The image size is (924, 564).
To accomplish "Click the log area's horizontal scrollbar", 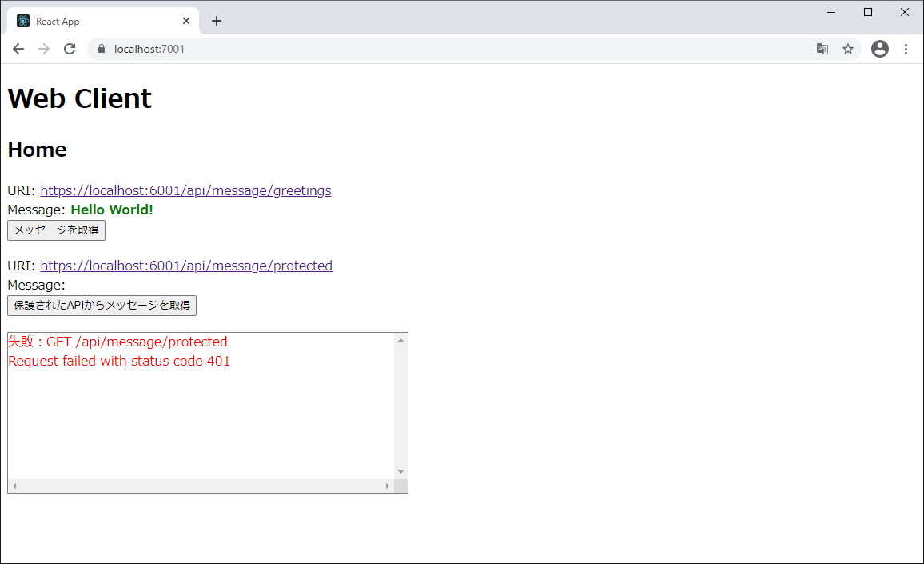I will pyautogui.click(x=200, y=485).
